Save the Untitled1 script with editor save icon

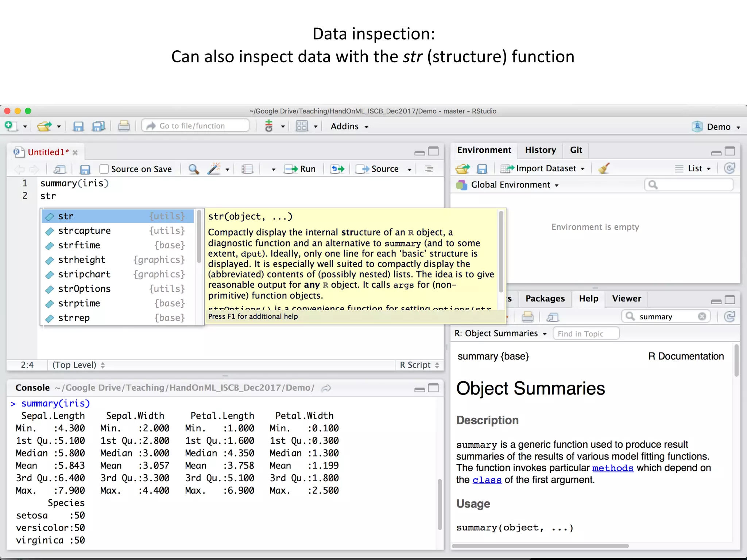85,169
